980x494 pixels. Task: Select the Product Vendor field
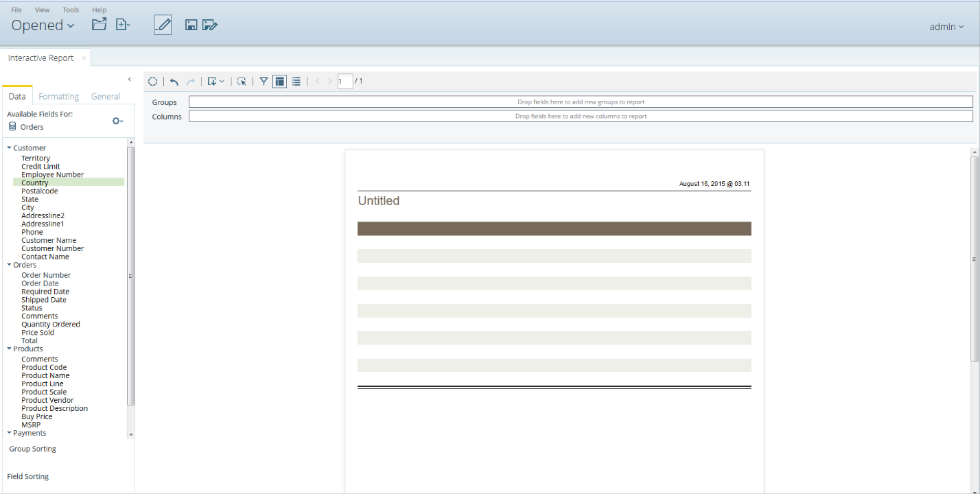(x=47, y=400)
